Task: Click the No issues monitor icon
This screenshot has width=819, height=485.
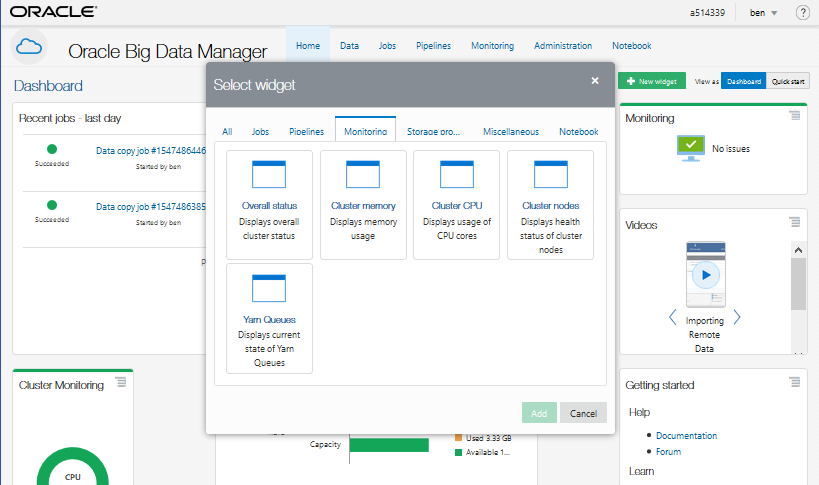Action: pos(691,148)
